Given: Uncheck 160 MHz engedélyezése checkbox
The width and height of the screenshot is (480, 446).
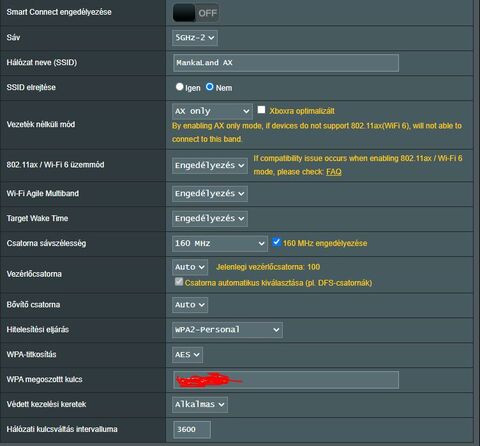Looking at the screenshot, I should tap(276, 242).
